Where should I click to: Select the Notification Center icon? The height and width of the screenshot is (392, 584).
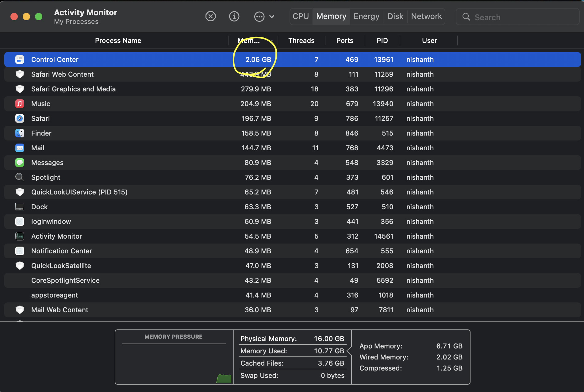pyautogui.click(x=20, y=251)
